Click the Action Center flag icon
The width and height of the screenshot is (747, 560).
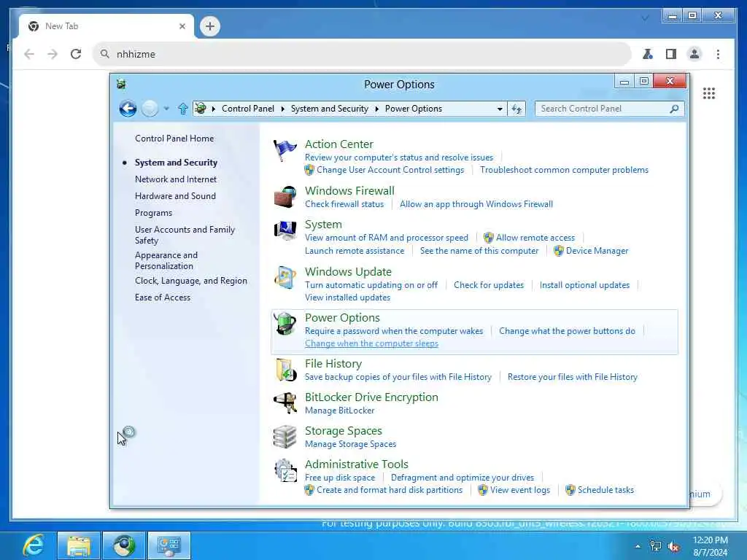tap(285, 150)
